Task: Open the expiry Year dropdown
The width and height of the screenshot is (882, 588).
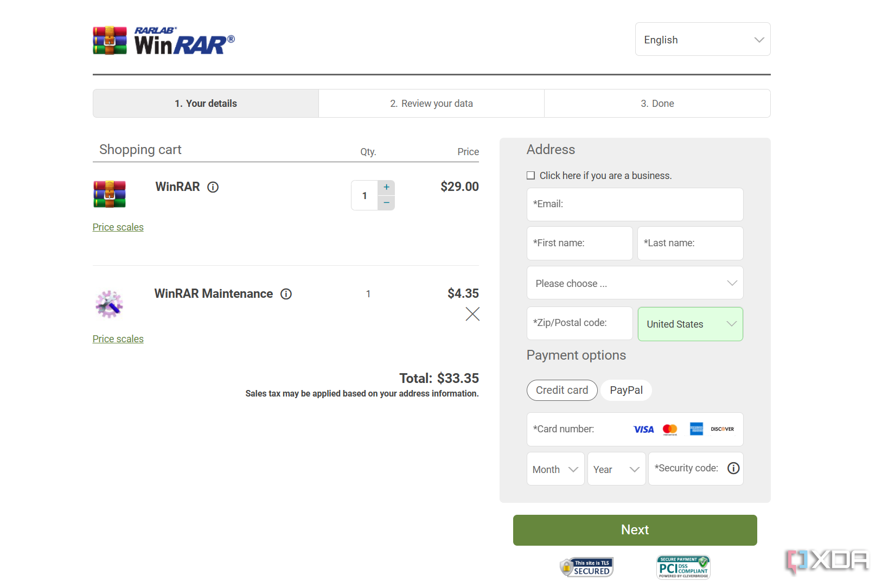Action: tap(617, 469)
